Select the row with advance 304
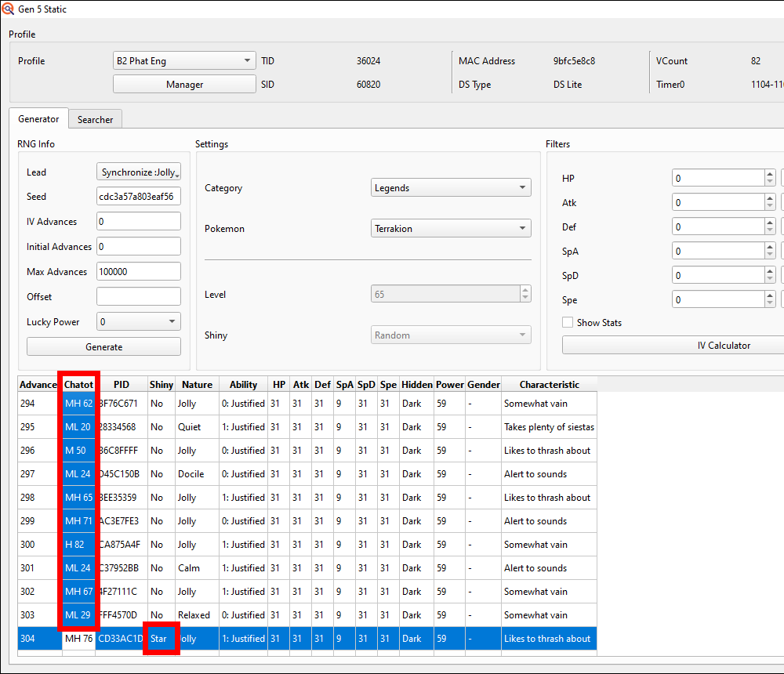 314,639
